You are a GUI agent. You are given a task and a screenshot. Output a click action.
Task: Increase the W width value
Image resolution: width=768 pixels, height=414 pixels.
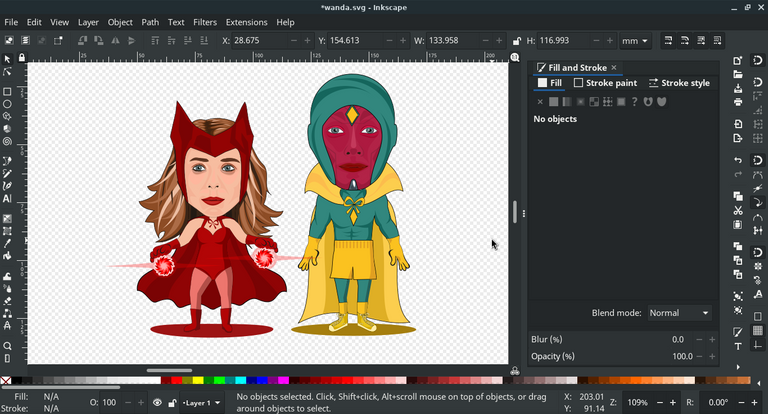tap(499, 41)
